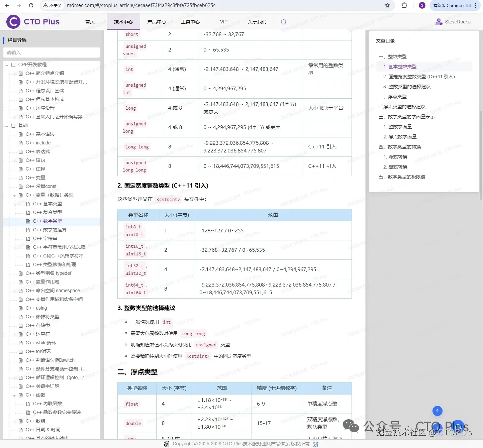483x448 pixels.
Task: Collapse the CPP开发教程 tree node
Action: (x=7, y=65)
